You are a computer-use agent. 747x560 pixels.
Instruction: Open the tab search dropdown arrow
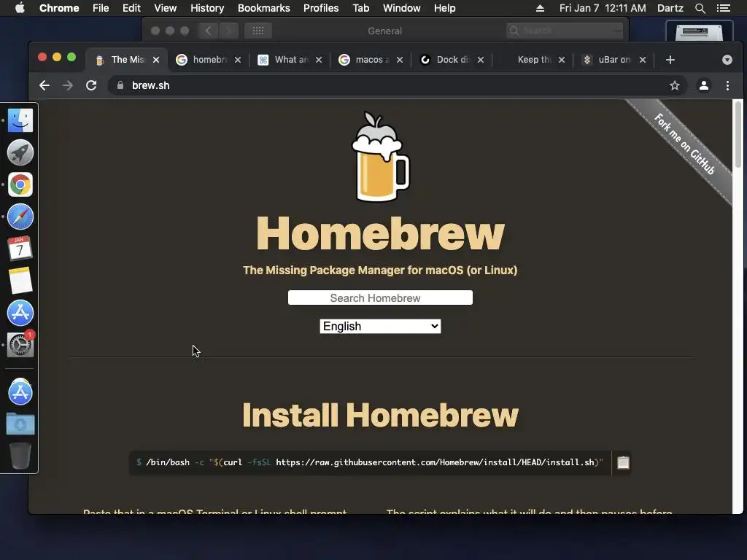(727, 60)
